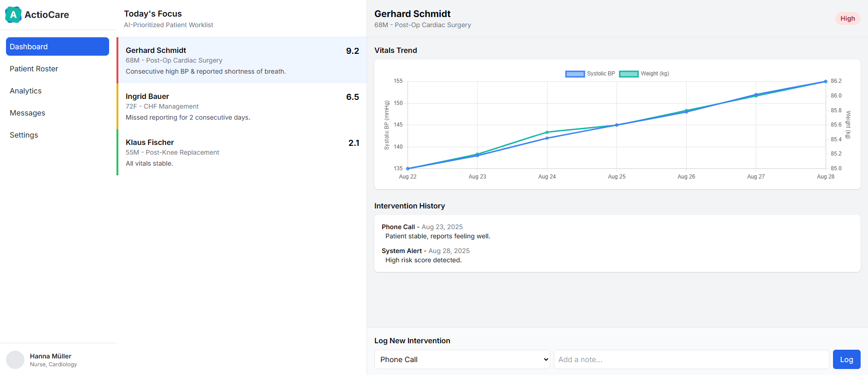Go to Patient Roster
This screenshot has width=868, height=375.
click(x=58, y=69)
